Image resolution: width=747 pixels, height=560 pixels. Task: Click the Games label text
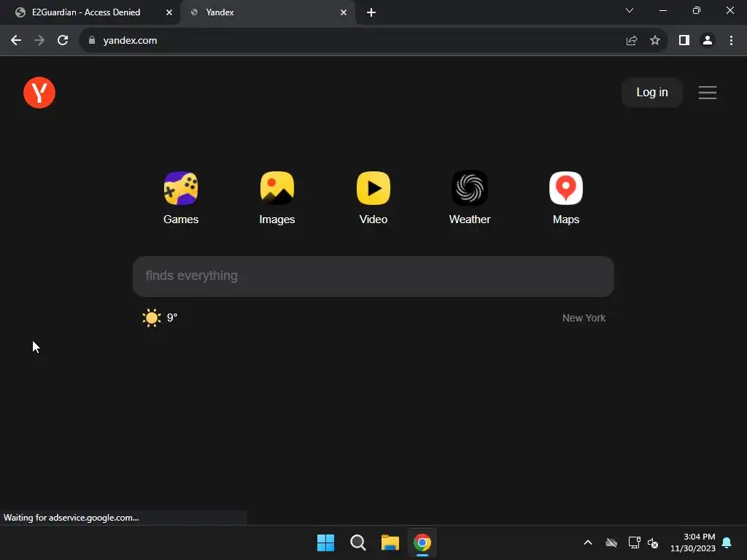181,219
